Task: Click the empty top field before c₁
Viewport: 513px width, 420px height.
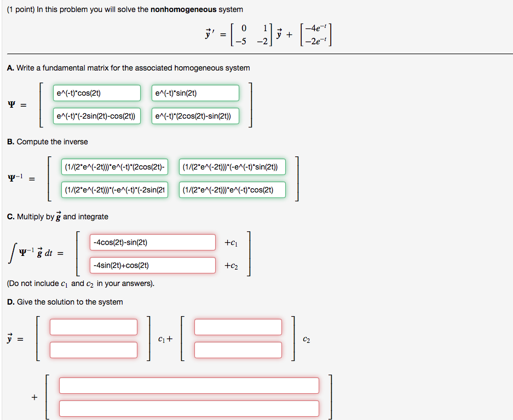Action: 93,326
